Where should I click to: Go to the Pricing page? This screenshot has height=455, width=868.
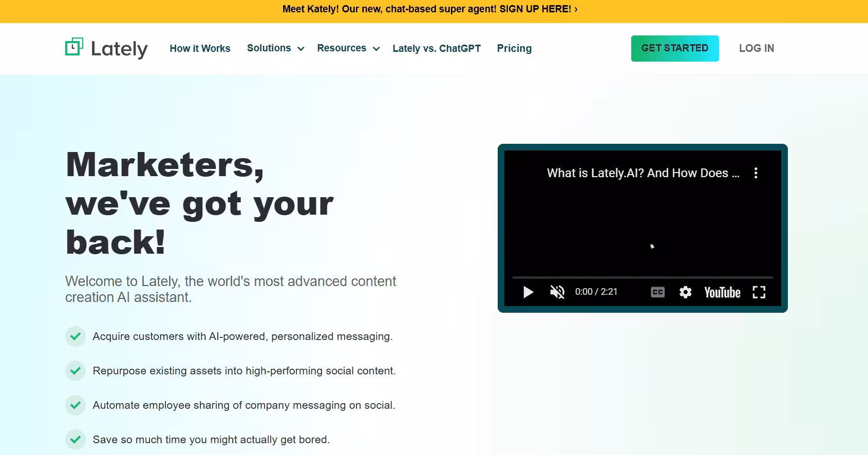pyautogui.click(x=514, y=48)
